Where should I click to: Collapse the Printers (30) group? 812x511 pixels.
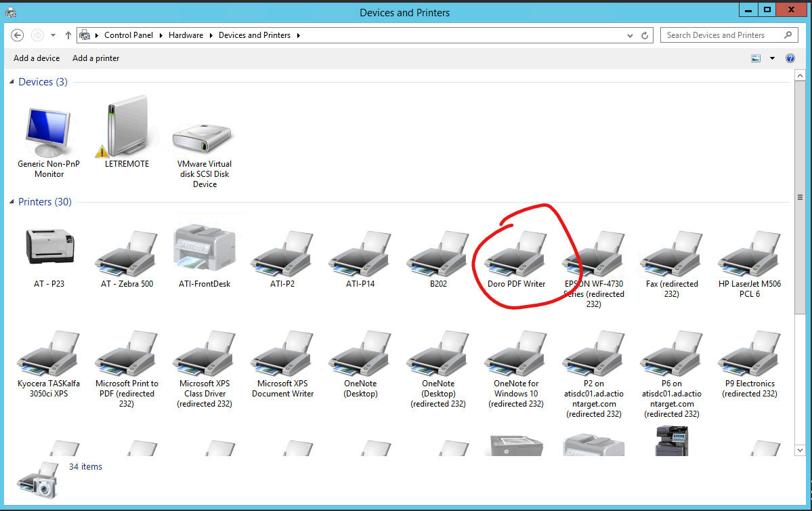(12, 203)
